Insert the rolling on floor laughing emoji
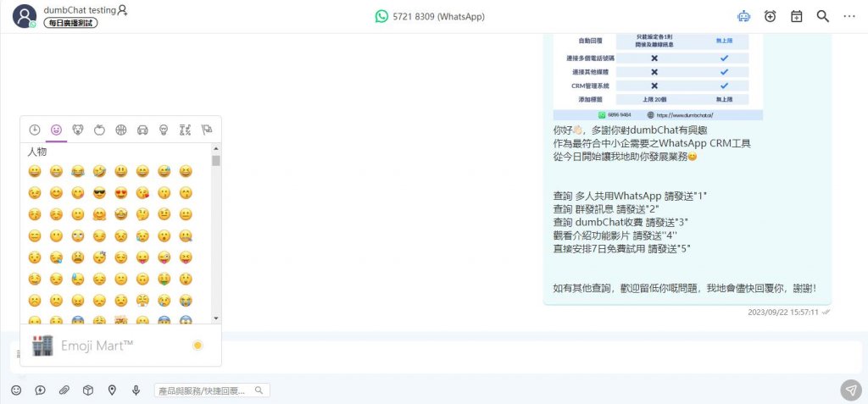868x404 pixels. point(99,172)
